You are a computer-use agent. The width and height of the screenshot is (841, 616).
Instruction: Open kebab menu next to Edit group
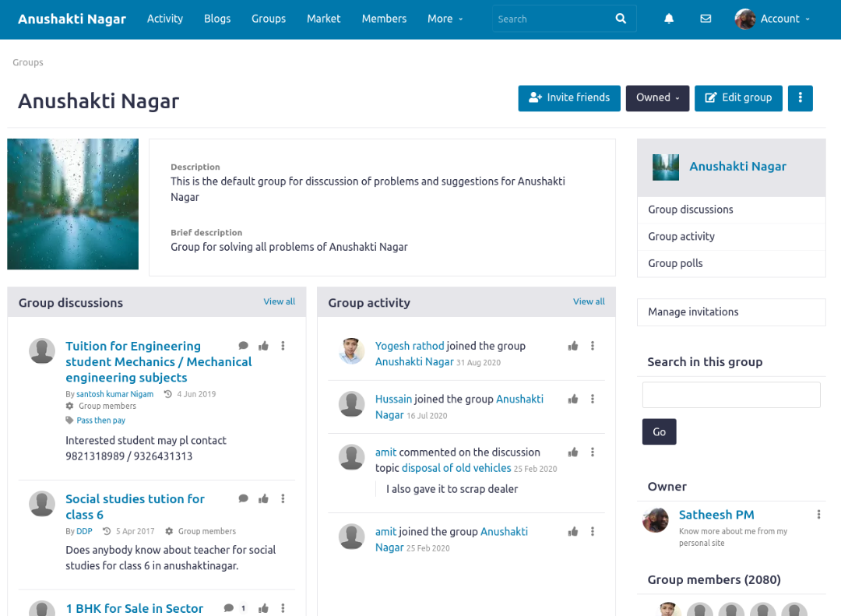click(801, 98)
